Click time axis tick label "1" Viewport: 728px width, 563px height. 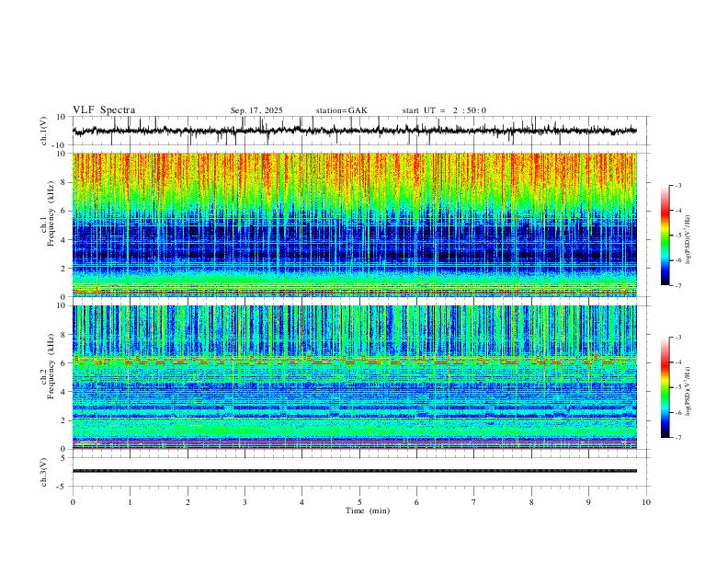coord(130,502)
